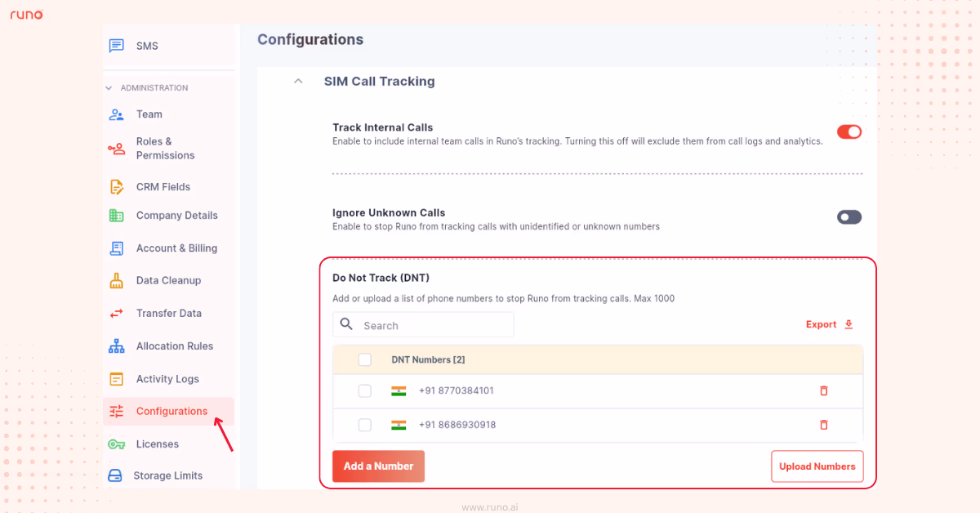
Task: Click the search magnifier in DNT panel
Action: tap(346, 324)
